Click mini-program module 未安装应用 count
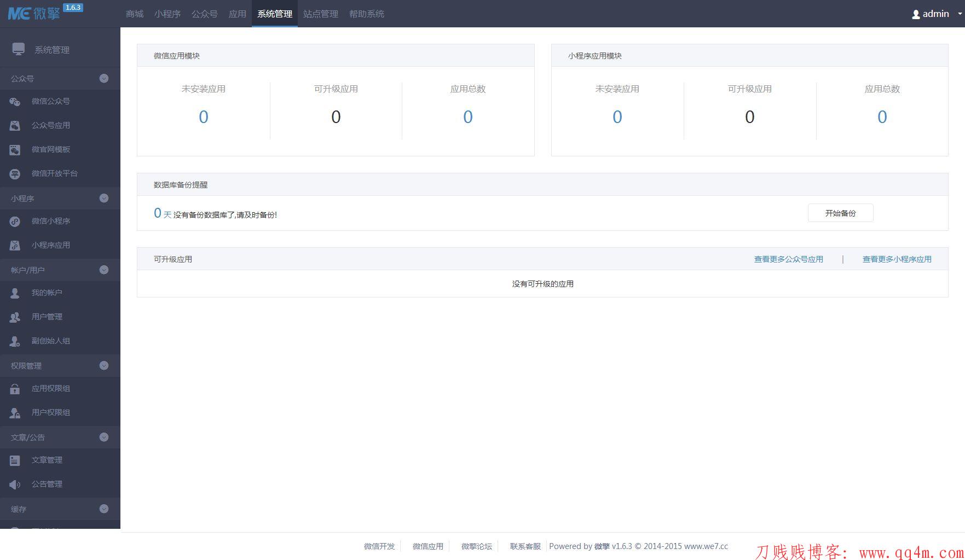The height and width of the screenshot is (560, 965). click(x=617, y=117)
